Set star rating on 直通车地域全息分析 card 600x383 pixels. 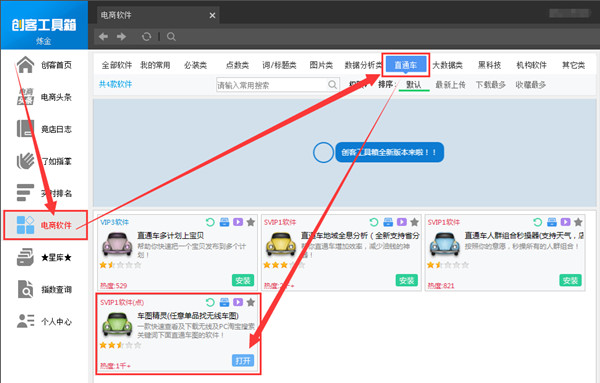click(x=284, y=265)
